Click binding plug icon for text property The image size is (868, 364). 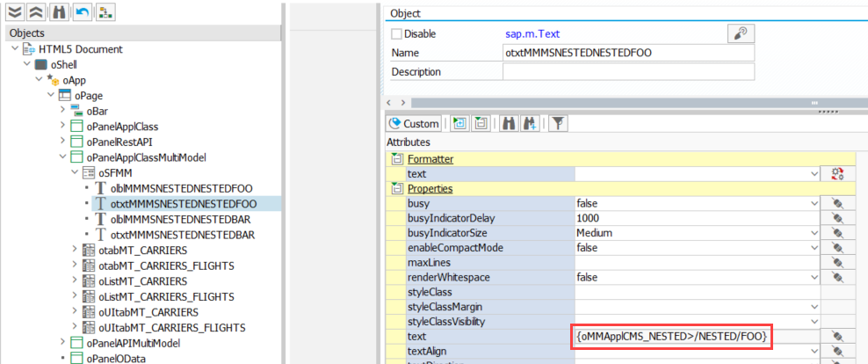(x=837, y=336)
